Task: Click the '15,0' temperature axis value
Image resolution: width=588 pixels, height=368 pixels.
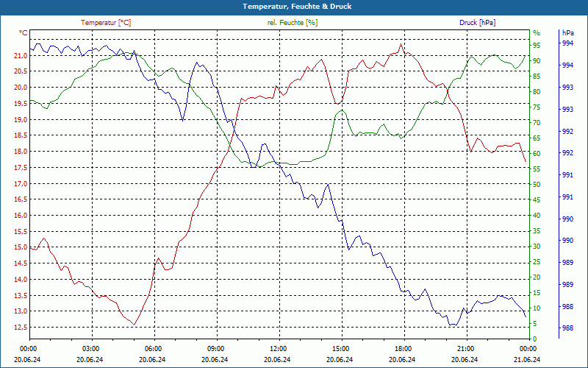Action: 21,247
